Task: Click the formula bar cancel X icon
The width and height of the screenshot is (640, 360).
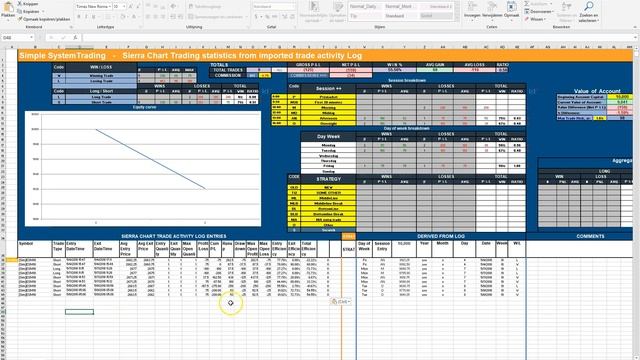Action: tap(51, 38)
